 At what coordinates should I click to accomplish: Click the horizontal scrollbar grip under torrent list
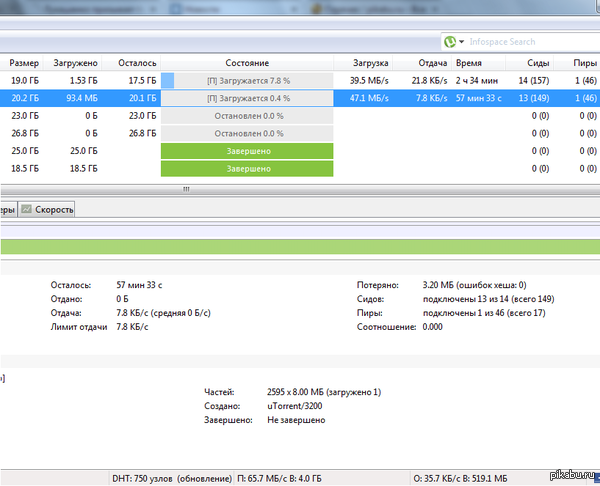pos(184,188)
